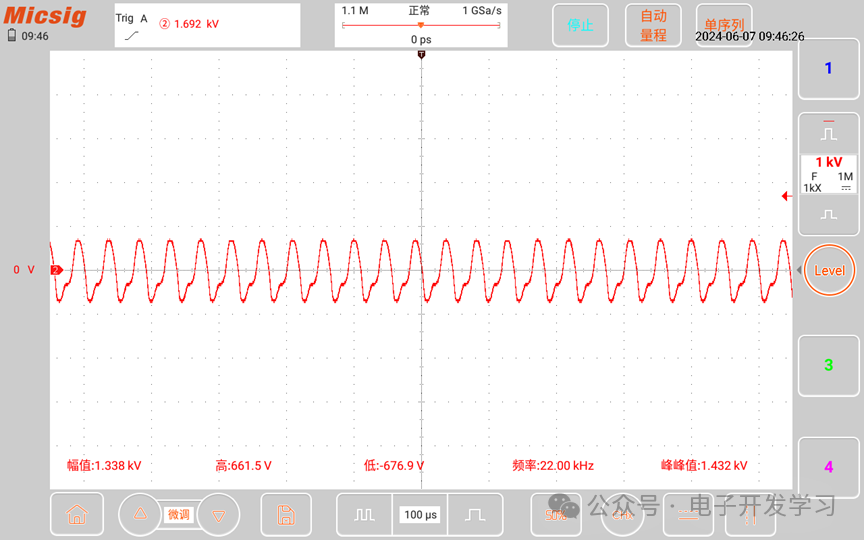The width and height of the screenshot is (864, 540).
Task: Decrease channel 2 vertical scale icon
Action: pyautogui.click(x=828, y=214)
